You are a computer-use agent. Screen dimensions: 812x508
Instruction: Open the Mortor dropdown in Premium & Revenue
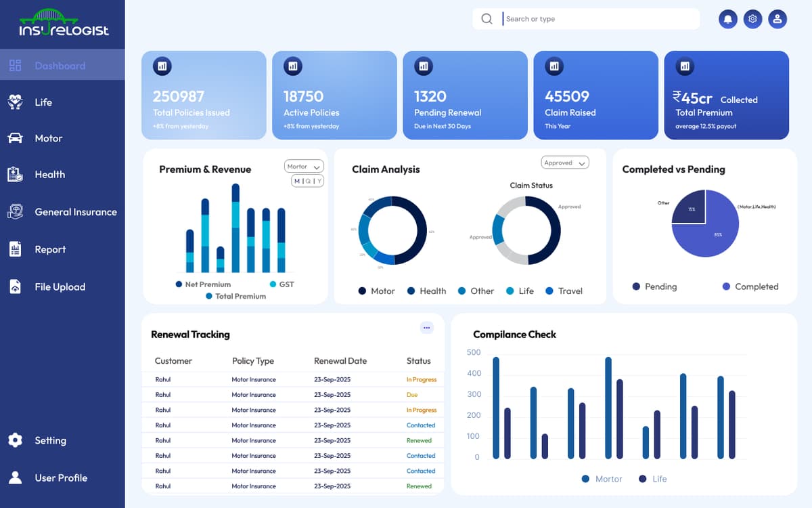click(x=303, y=166)
